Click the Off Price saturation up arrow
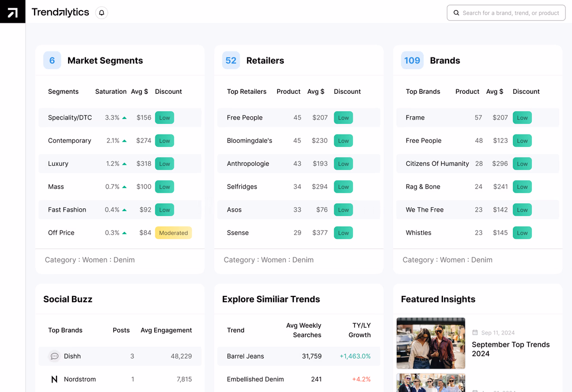 click(125, 233)
